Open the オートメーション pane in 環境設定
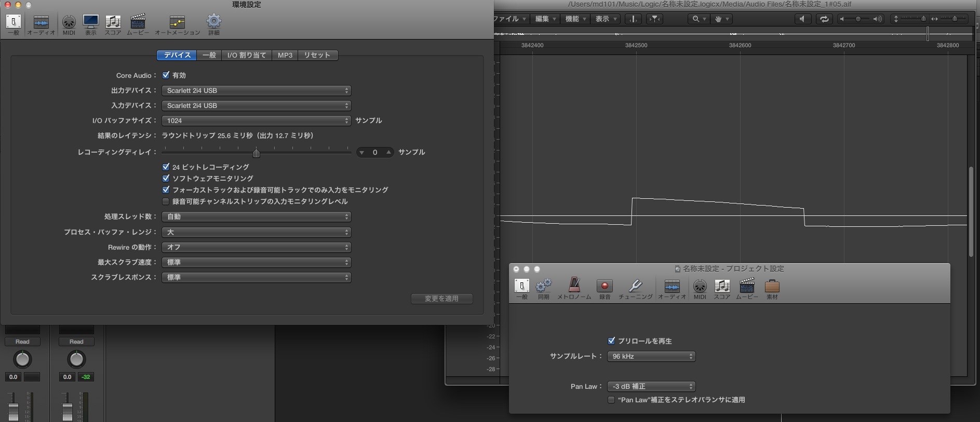This screenshot has width=980, height=422. pos(177,24)
